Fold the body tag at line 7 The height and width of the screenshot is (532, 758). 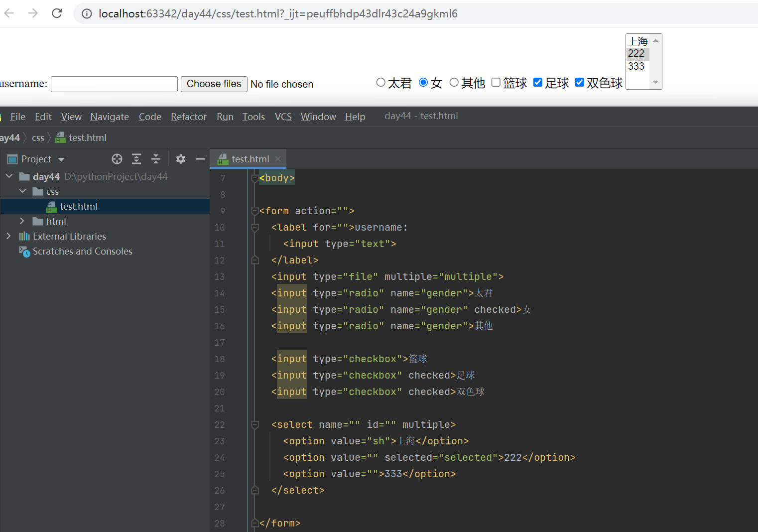(255, 178)
